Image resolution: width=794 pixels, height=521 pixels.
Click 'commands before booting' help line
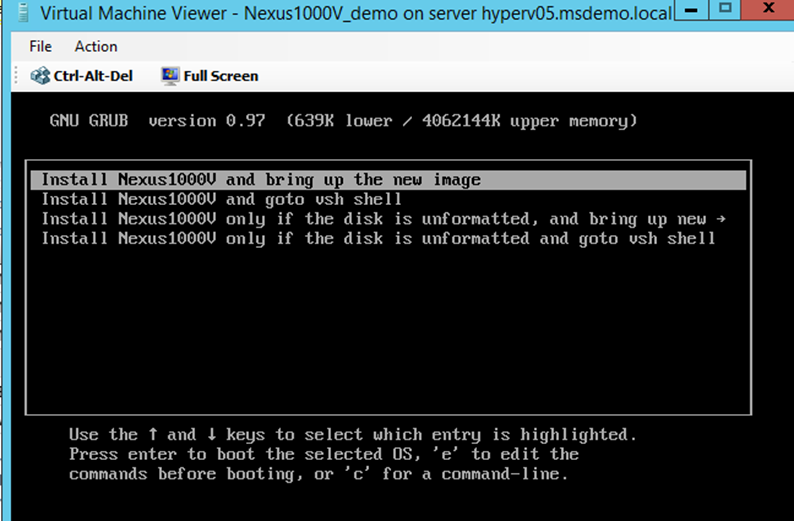point(319,474)
